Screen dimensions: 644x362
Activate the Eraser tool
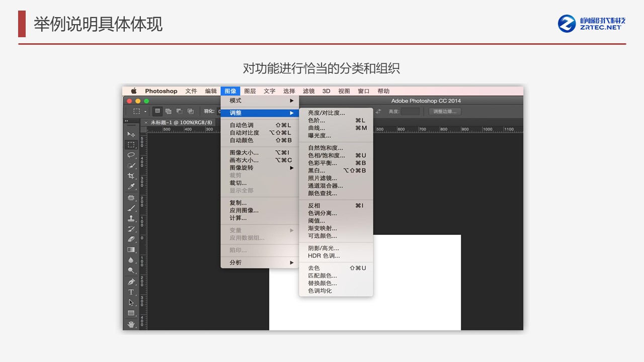pyautogui.click(x=131, y=239)
